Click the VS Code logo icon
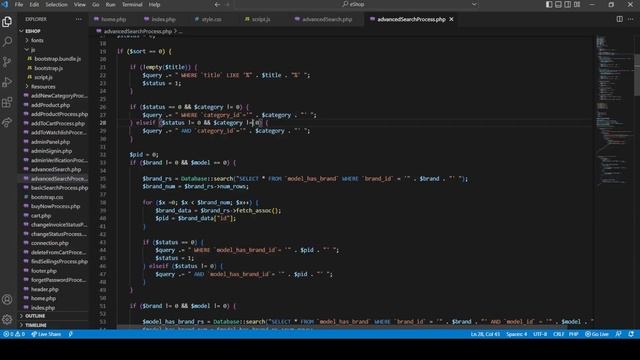The width and height of the screenshot is (640, 360). point(5,4)
